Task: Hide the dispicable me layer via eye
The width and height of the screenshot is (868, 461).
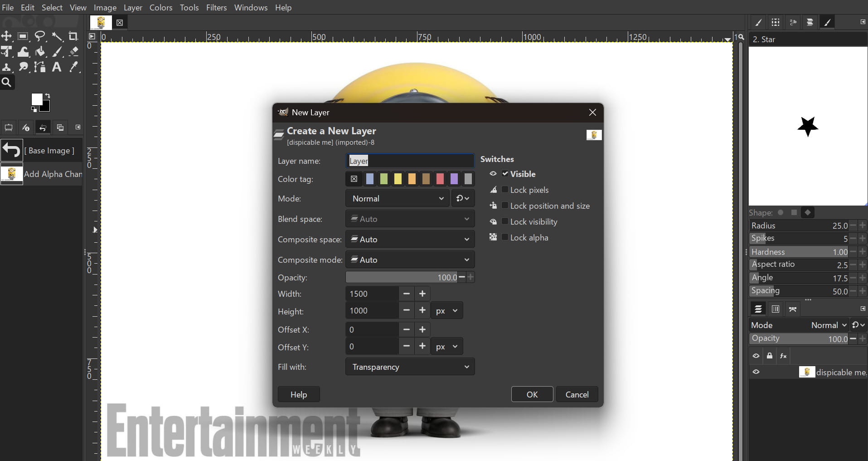Action: click(756, 372)
